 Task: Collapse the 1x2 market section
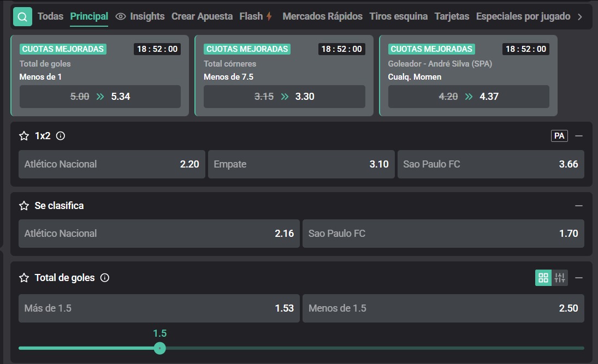coord(579,136)
